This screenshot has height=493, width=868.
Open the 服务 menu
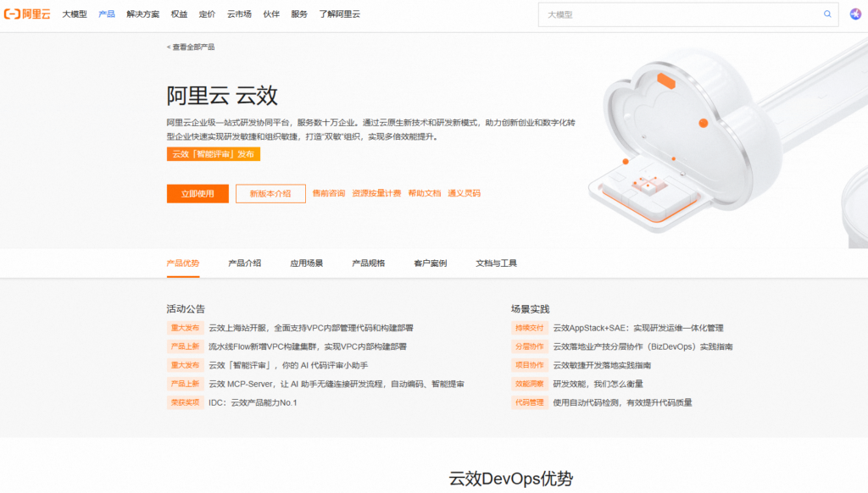click(299, 14)
